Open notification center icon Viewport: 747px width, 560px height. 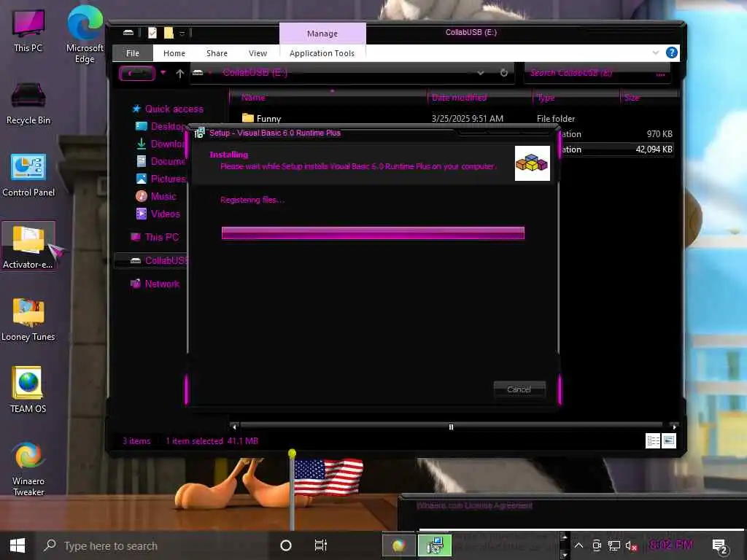click(x=719, y=546)
